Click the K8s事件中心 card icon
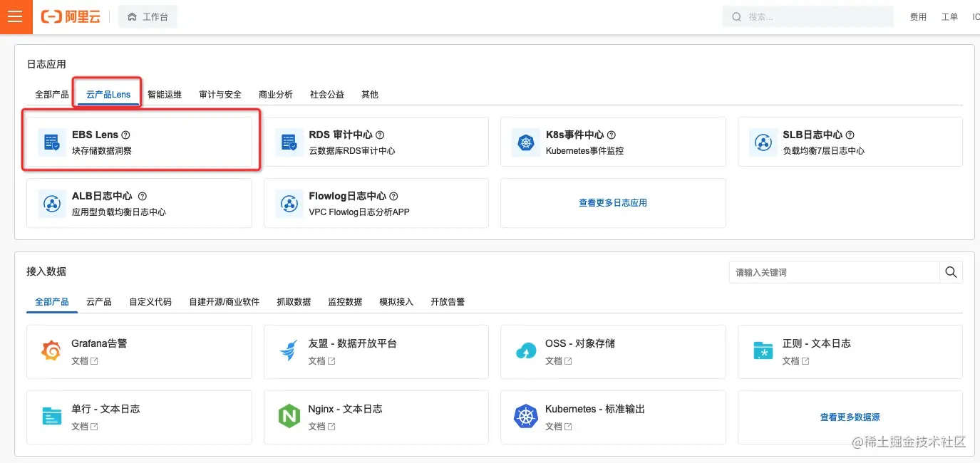Viewport: 980px width, 463px height. [526, 142]
